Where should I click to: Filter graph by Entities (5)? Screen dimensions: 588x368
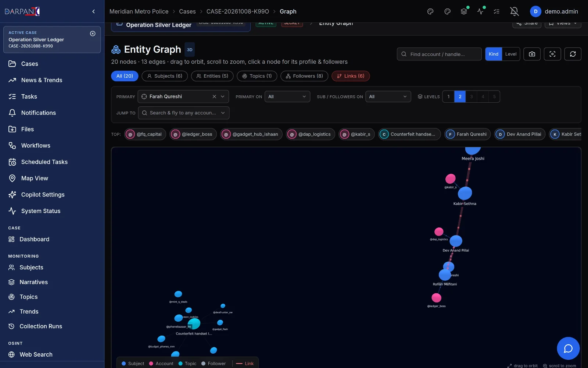point(212,76)
